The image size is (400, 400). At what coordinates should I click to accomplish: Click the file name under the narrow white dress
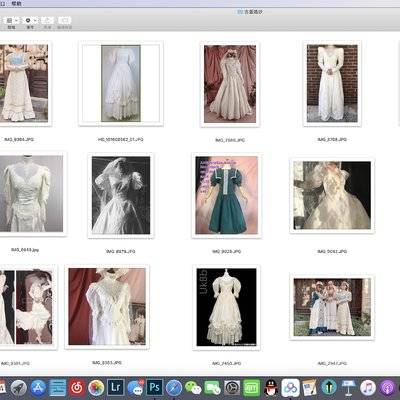121,139
